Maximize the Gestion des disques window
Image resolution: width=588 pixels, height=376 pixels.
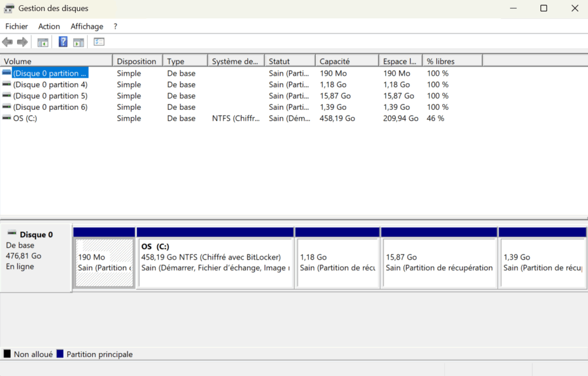click(544, 8)
